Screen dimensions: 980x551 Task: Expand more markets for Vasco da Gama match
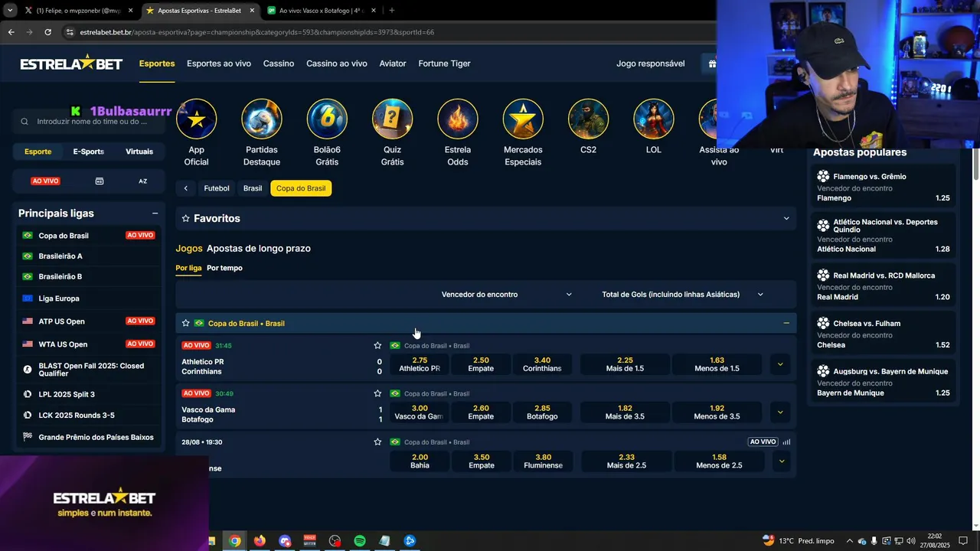click(780, 412)
